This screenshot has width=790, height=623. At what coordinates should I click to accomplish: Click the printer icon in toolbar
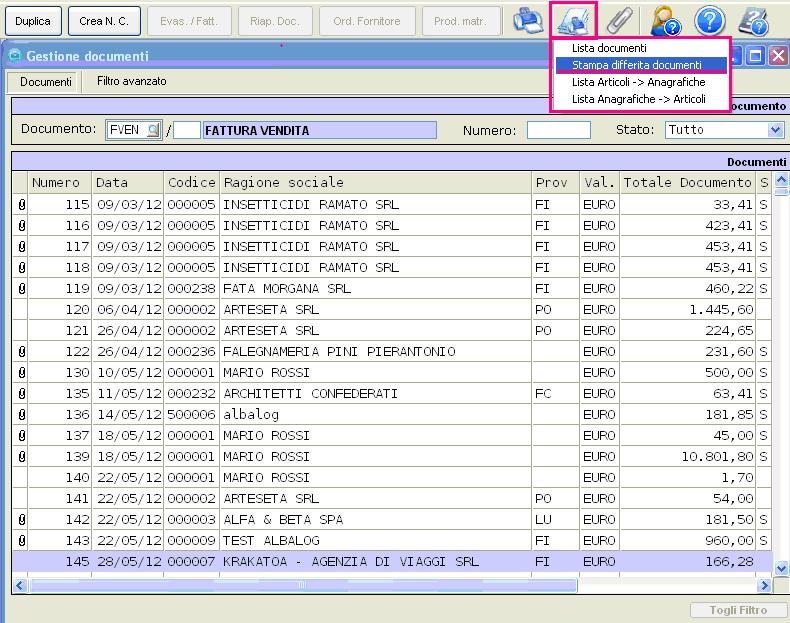click(528, 21)
